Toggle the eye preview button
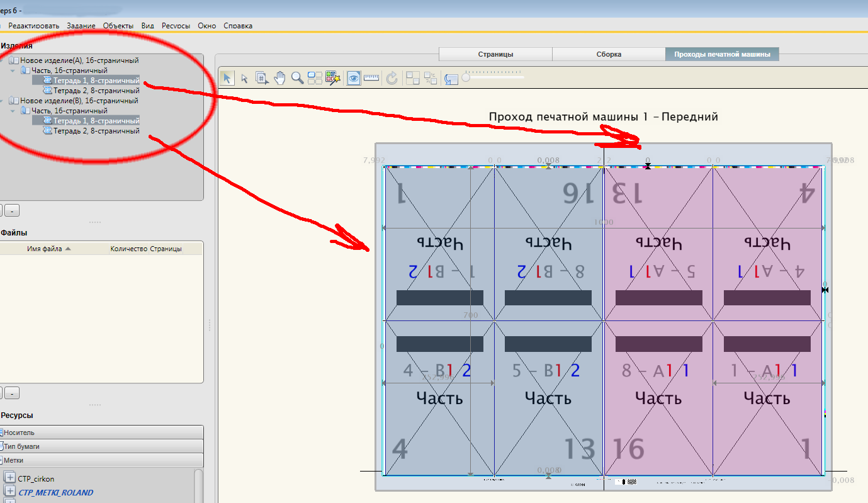Screen dimensions: 868x503 click(x=354, y=78)
